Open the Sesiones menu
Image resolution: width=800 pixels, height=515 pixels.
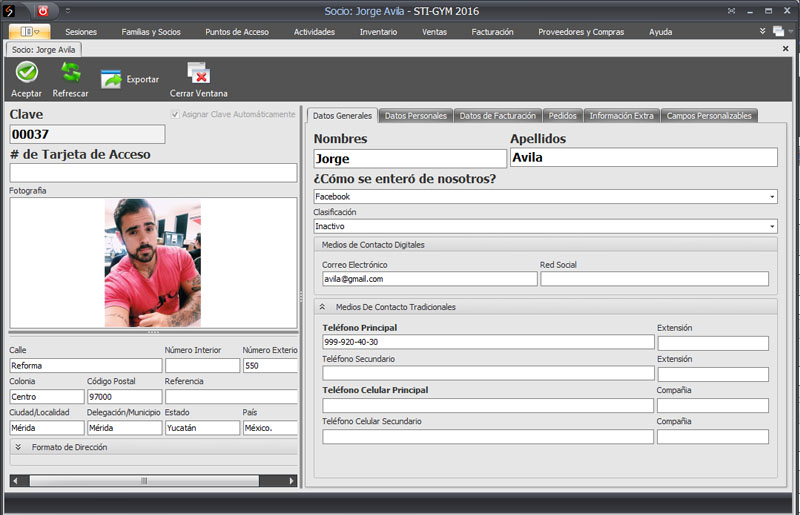click(x=81, y=32)
